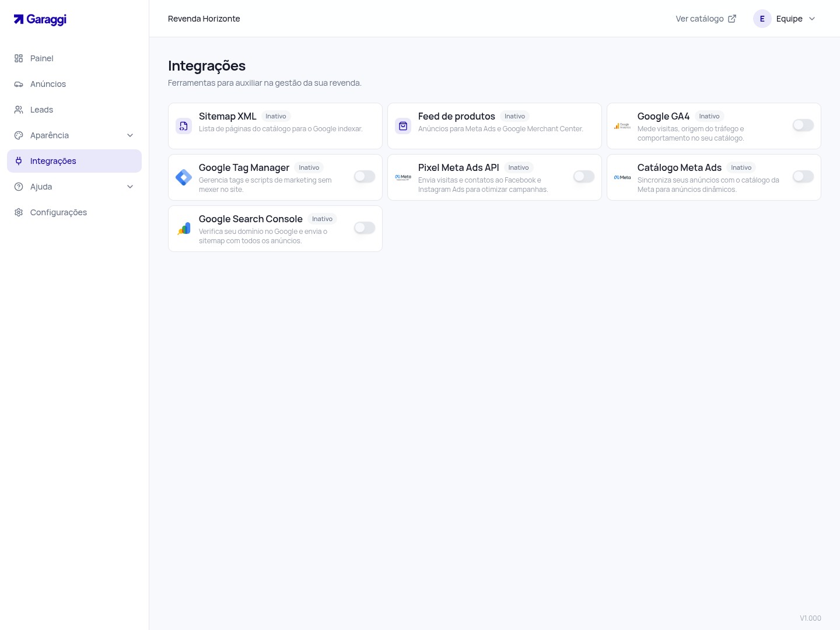Click the Google Analytics logo icon
The width and height of the screenshot is (840, 630).
click(622, 126)
